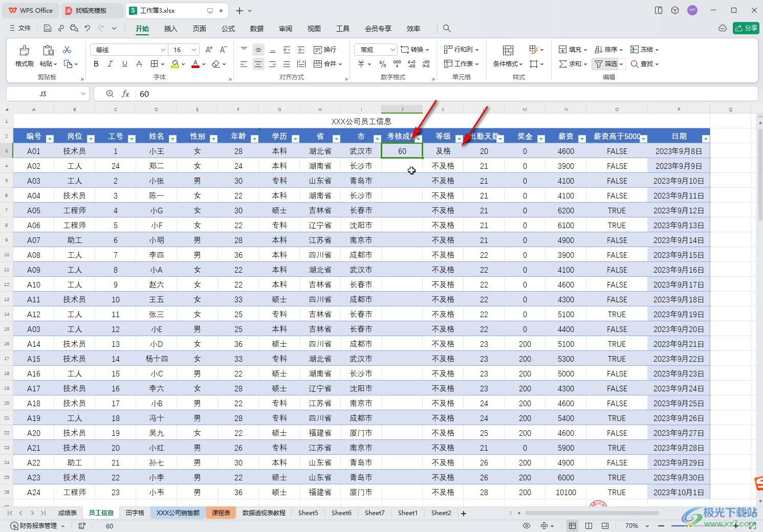The height and width of the screenshot is (532, 763).
Task: Toggle Underline formatting
Action: tap(125, 64)
